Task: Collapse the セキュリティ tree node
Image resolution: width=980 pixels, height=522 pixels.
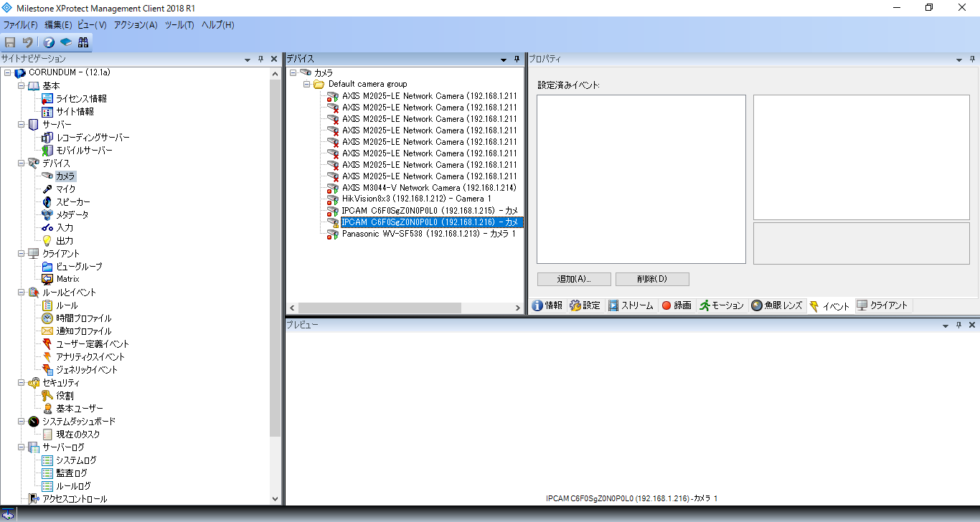Action: point(22,383)
